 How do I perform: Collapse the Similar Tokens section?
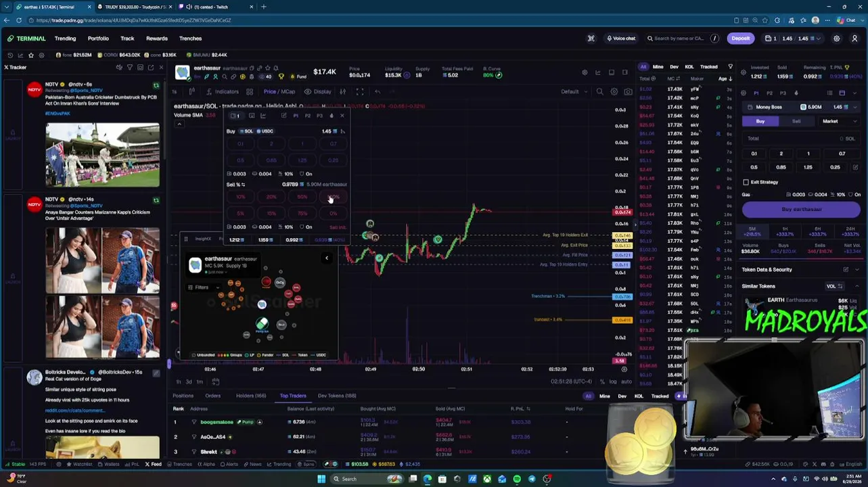(856, 286)
